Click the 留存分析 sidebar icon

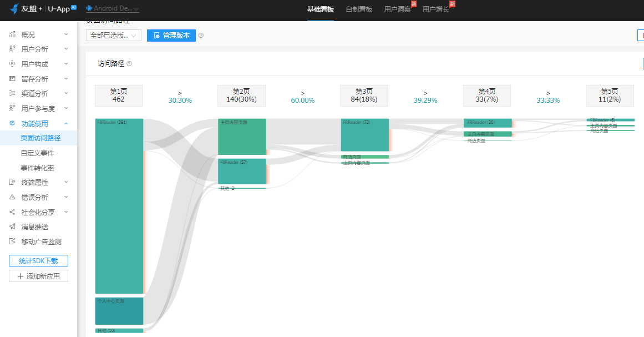pyautogui.click(x=12, y=79)
